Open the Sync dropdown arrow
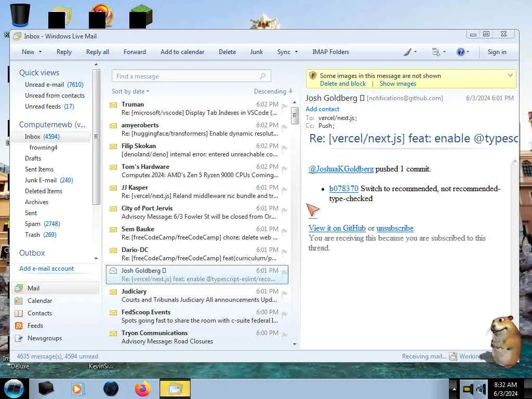 pos(296,52)
